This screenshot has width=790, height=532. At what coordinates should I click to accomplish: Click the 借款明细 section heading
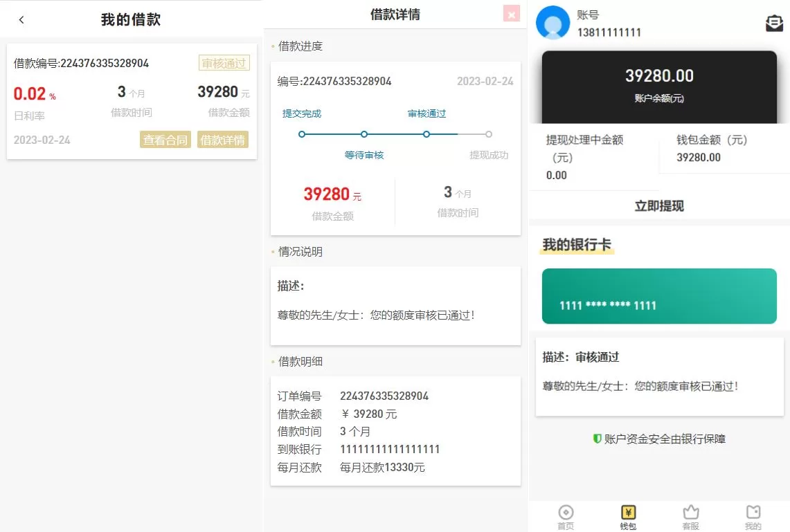[300, 361]
